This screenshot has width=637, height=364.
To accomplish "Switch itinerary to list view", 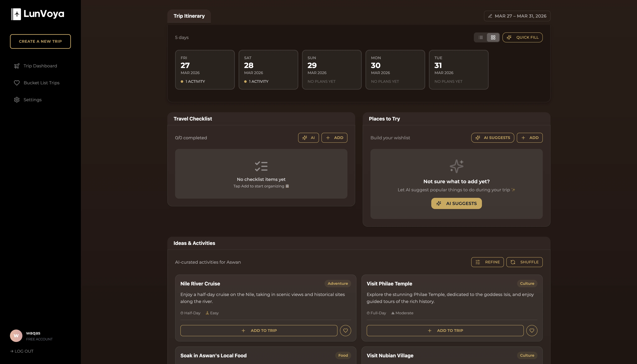I will pos(481,37).
